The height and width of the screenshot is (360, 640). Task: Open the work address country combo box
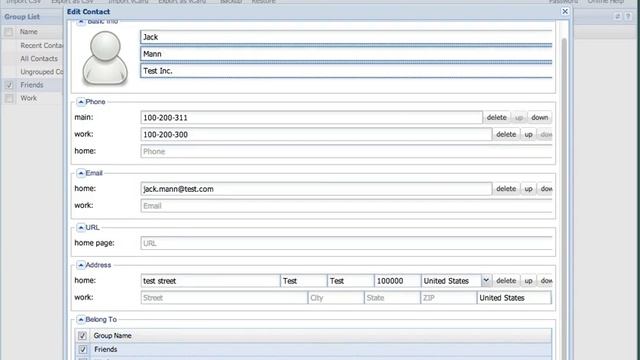point(514,298)
